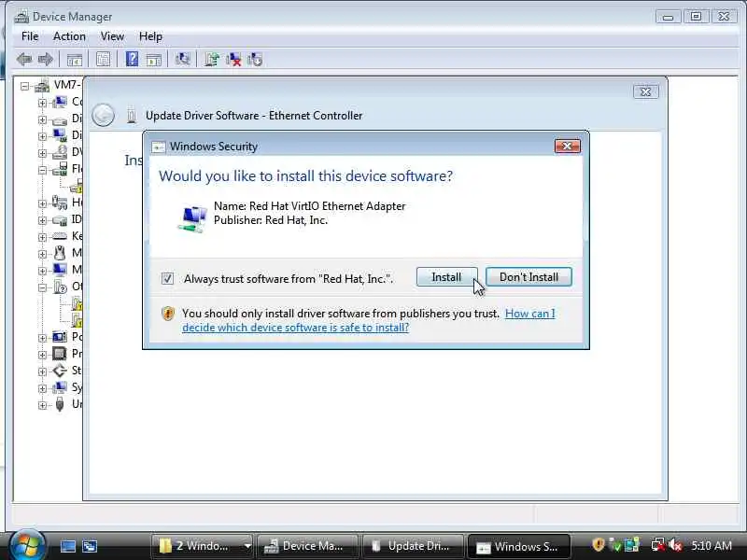This screenshot has width=747, height=560.
Task: Expand the DVD/CD-ROM drives node
Action: pyautogui.click(x=42, y=153)
